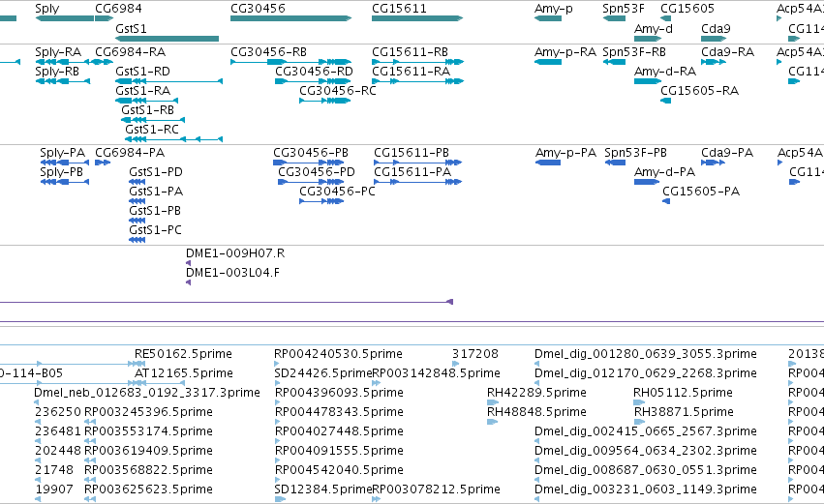
Task: Select the teal GstS1 gene bar
Action: (168, 39)
